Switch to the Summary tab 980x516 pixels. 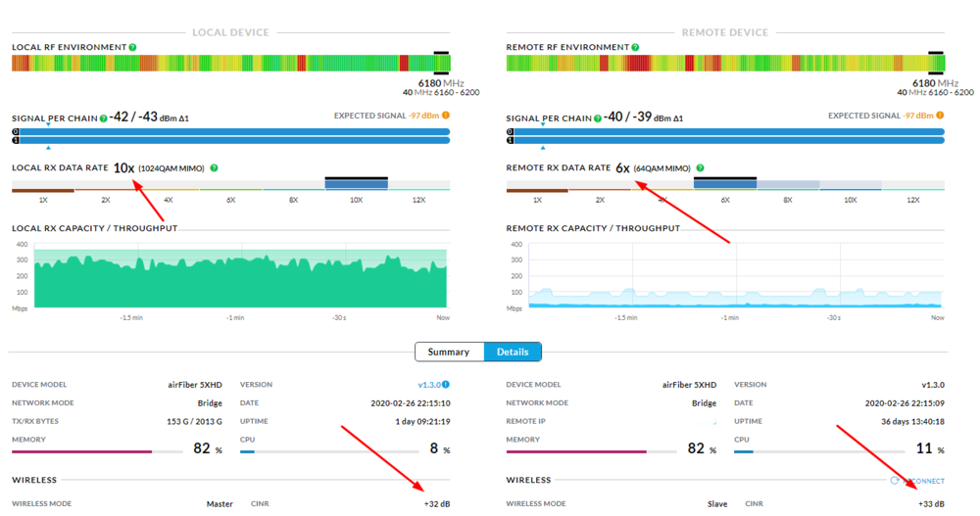(x=449, y=352)
